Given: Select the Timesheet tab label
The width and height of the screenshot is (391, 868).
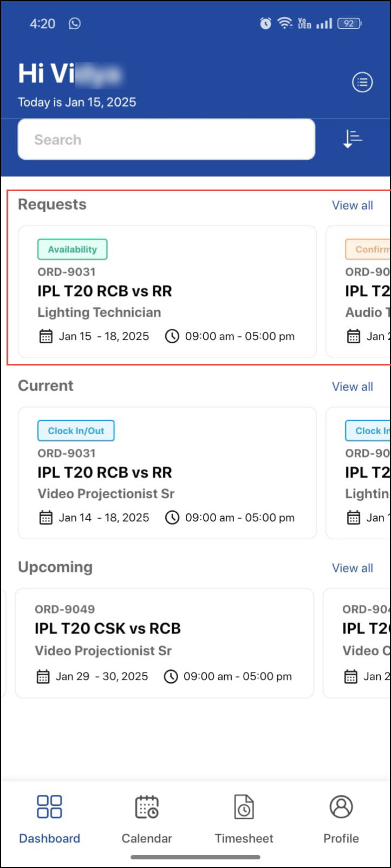Looking at the screenshot, I should click(244, 838).
